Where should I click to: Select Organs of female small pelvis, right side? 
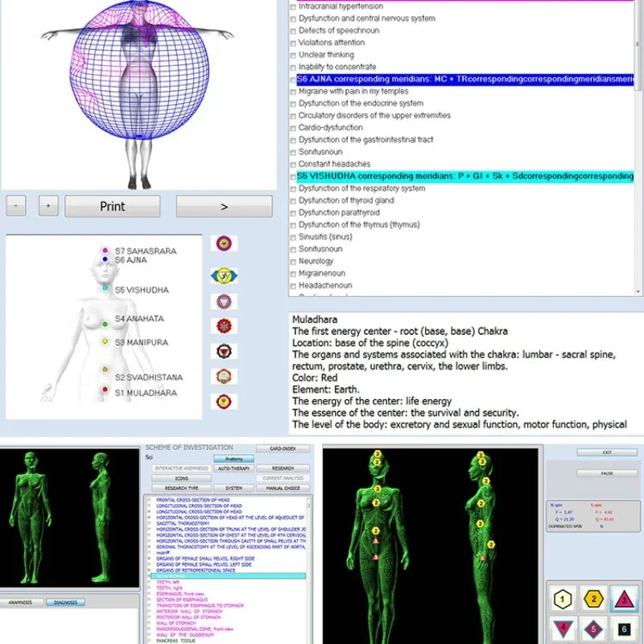pos(205,559)
